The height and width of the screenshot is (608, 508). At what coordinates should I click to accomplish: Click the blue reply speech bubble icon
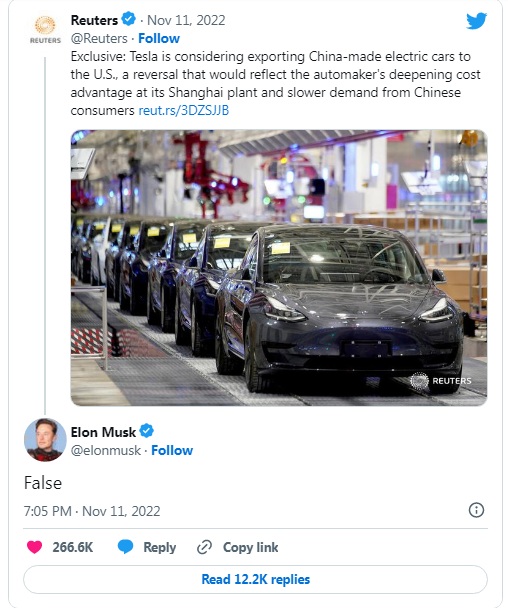tap(125, 547)
